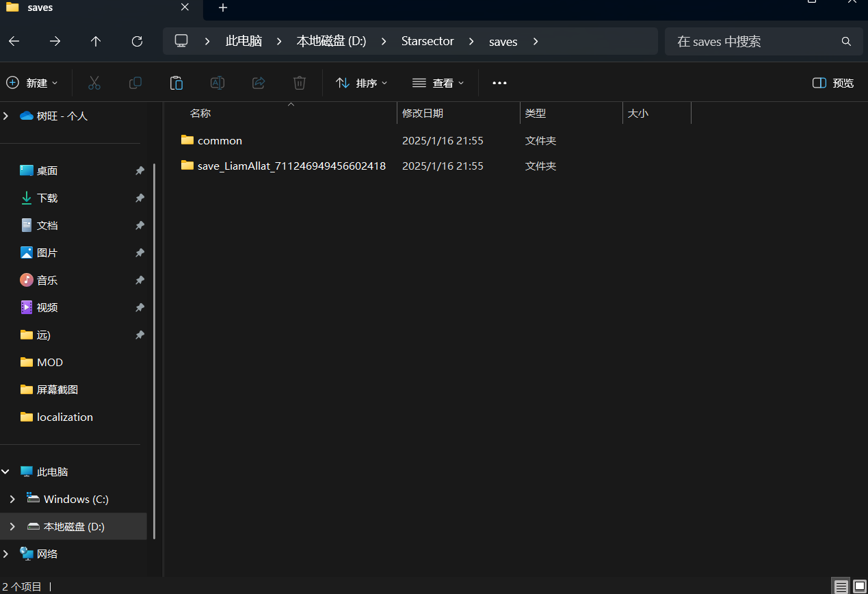Go up one directory level
This screenshot has width=868, height=594.
pos(96,41)
